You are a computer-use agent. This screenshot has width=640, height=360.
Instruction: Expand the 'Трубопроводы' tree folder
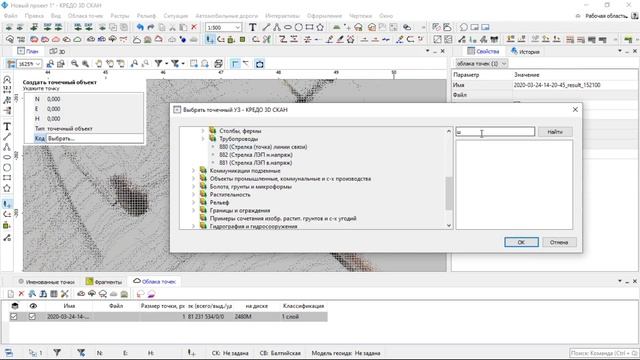click(203, 139)
